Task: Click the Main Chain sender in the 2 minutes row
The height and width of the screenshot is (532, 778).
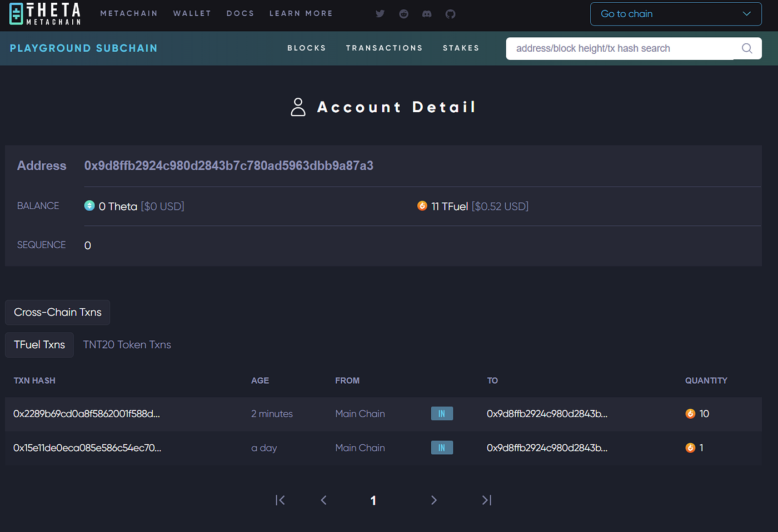Action: [360, 414]
